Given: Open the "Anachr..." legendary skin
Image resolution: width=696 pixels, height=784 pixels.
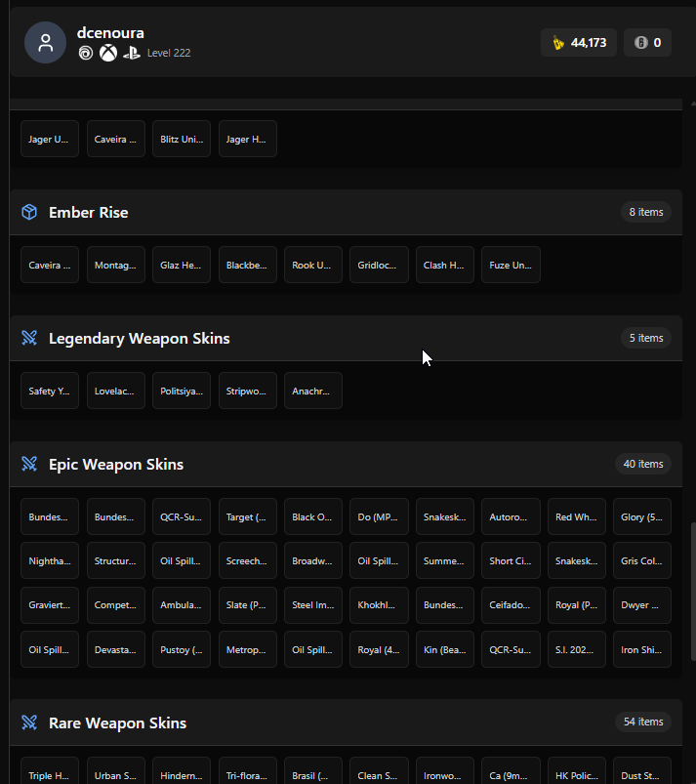Looking at the screenshot, I should click(313, 391).
